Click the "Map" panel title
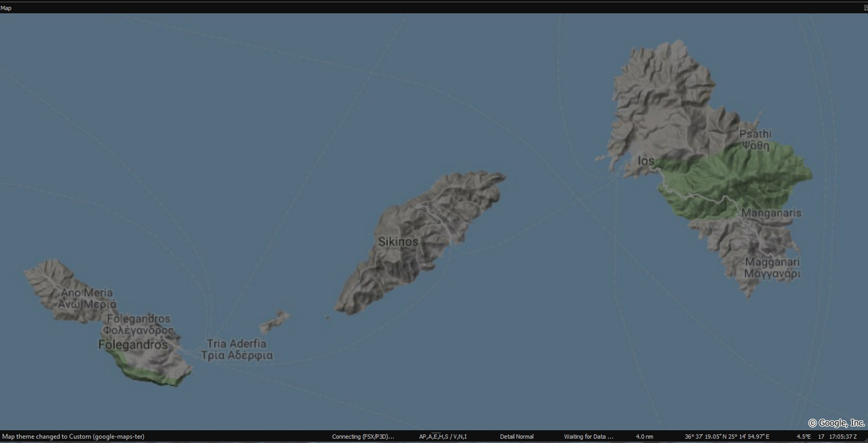 pyautogui.click(x=5, y=8)
